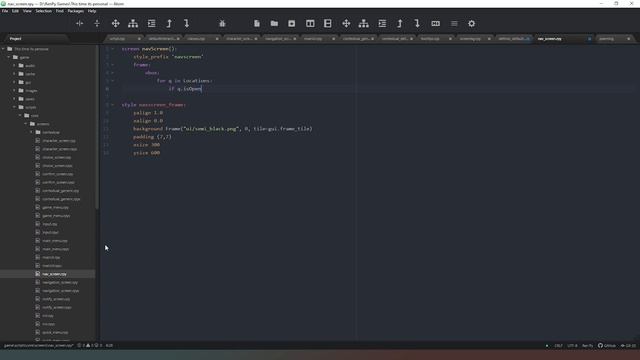The height and width of the screenshot is (360, 640).
Task: Collapse the game folder
Action: (x=9, y=57)
